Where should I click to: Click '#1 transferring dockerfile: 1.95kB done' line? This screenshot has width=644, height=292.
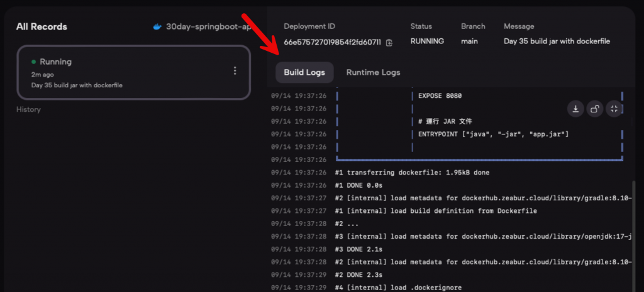[x=413, y=173]
